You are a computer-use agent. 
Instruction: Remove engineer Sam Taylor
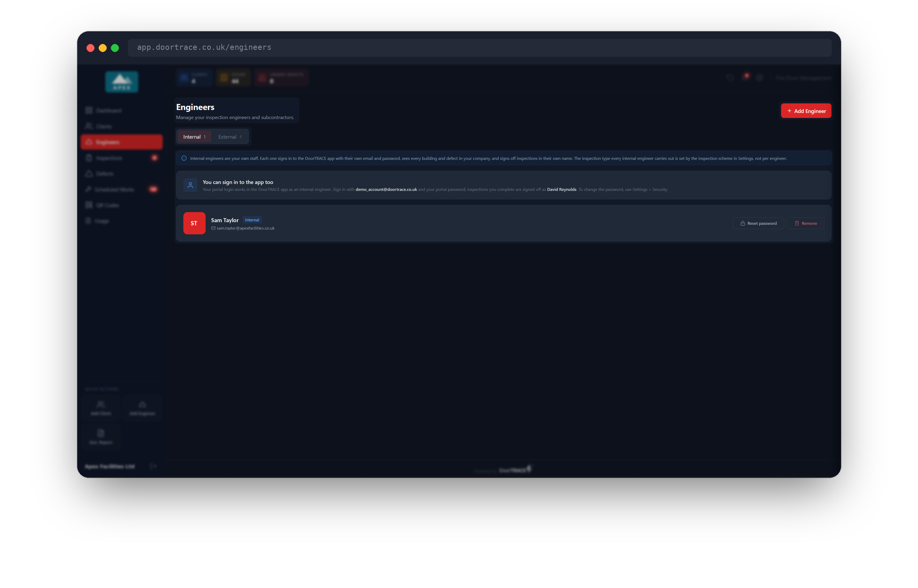coord(805,223)
